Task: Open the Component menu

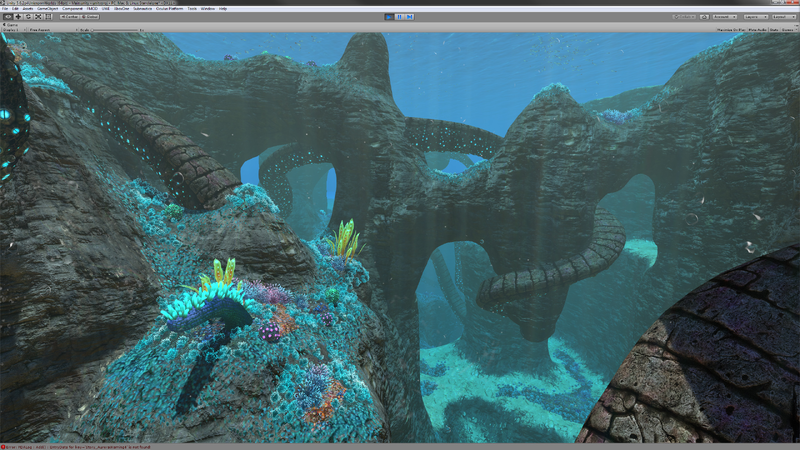Action: 72,9
